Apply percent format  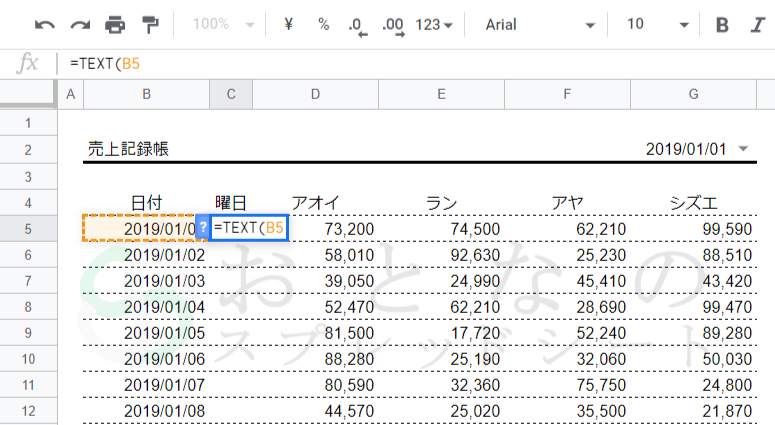point(324,24)
